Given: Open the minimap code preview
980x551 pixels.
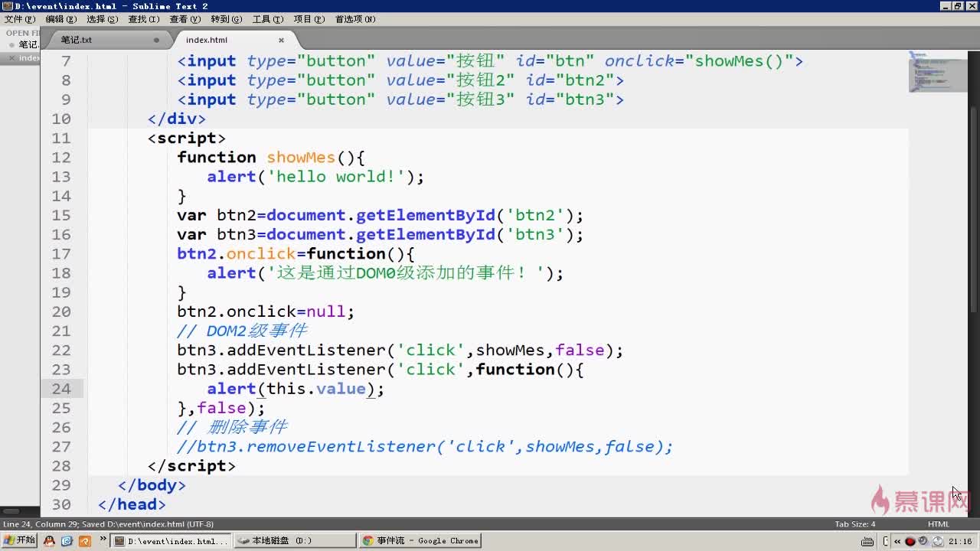Looking at the screenshot, I should [x=937, y=72].
